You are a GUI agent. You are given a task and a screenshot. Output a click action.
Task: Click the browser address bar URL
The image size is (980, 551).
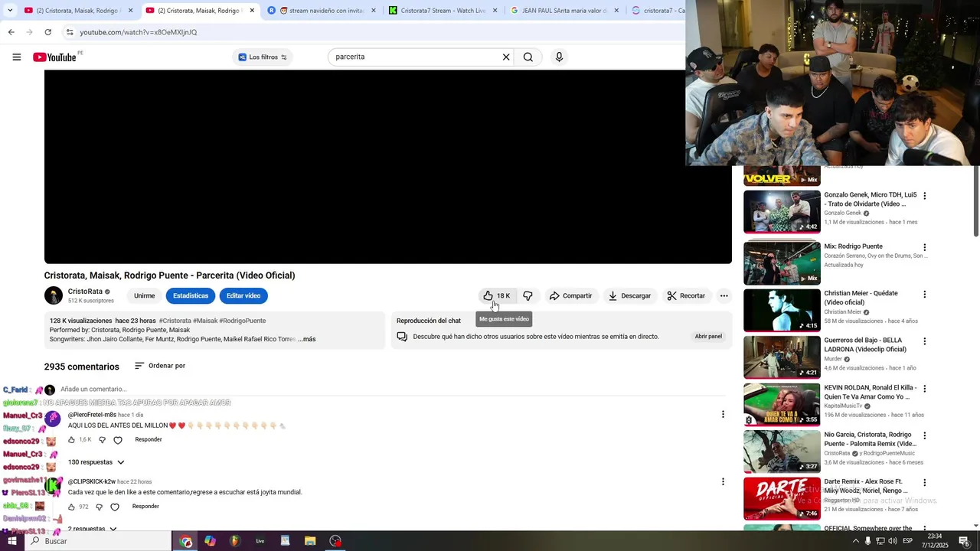[139, 32]
